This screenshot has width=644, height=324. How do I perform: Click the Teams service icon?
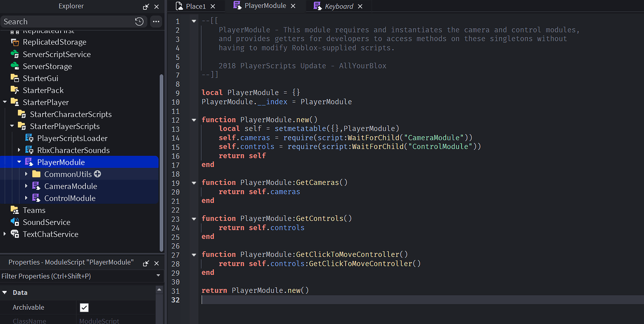(x=14, y=210)
